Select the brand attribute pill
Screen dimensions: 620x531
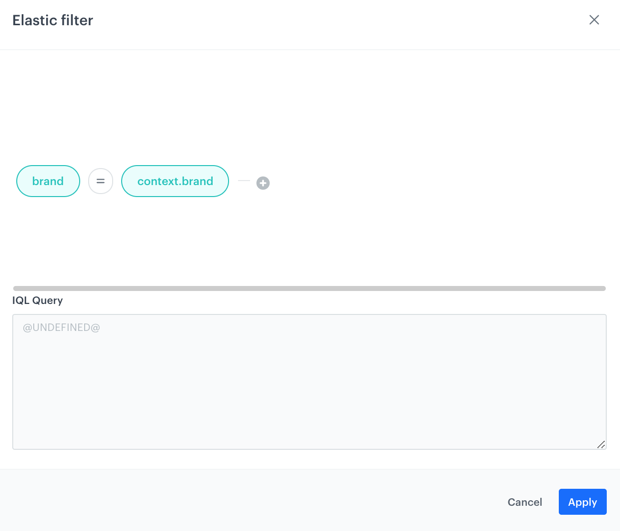(x=48, y=181)
